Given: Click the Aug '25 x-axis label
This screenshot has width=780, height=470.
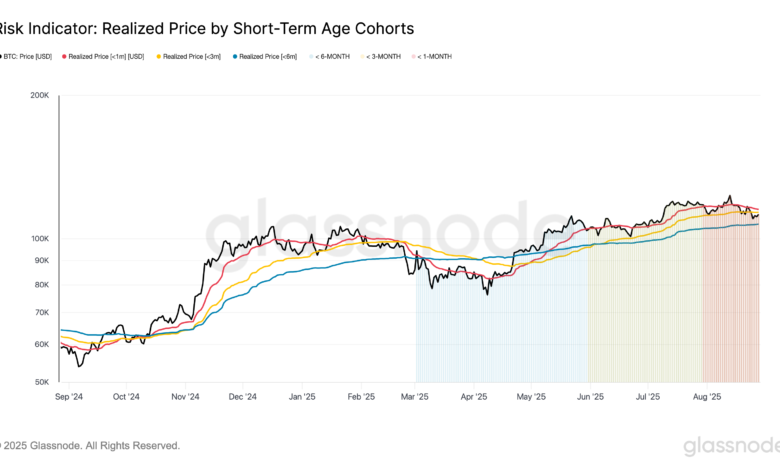Looking at the screenshot, I should [x=706, y=396].
